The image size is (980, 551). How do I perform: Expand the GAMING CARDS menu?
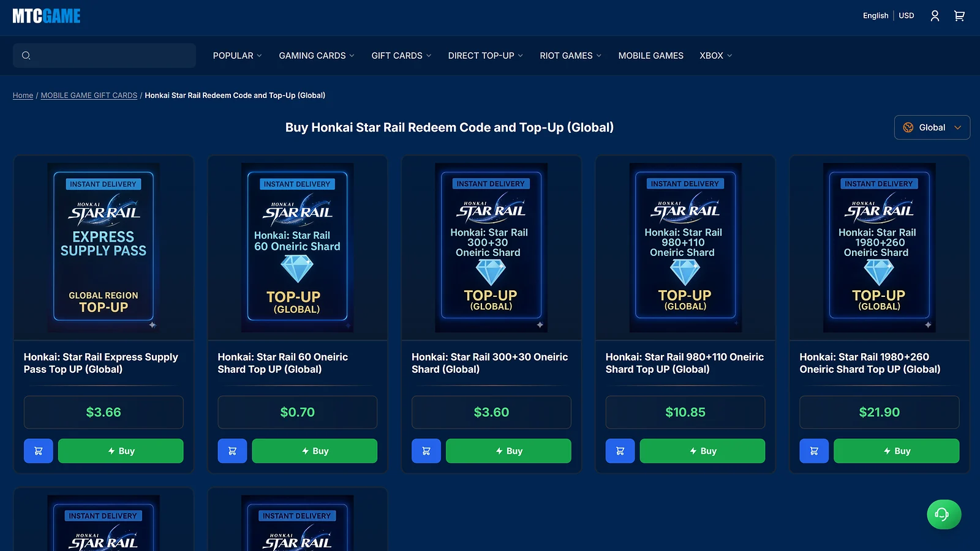(x=317, y=56)
